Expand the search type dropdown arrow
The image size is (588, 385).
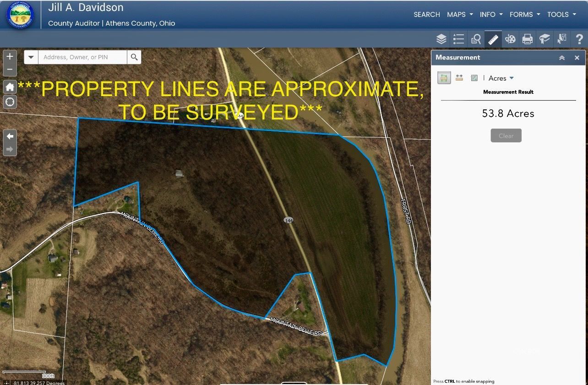tap(31, 57)
